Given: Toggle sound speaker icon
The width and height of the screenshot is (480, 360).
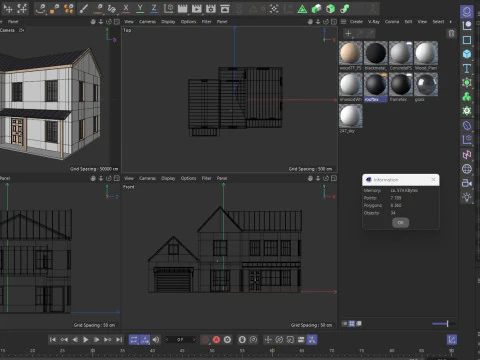Looking at the screenshot, I should point(156,340).
